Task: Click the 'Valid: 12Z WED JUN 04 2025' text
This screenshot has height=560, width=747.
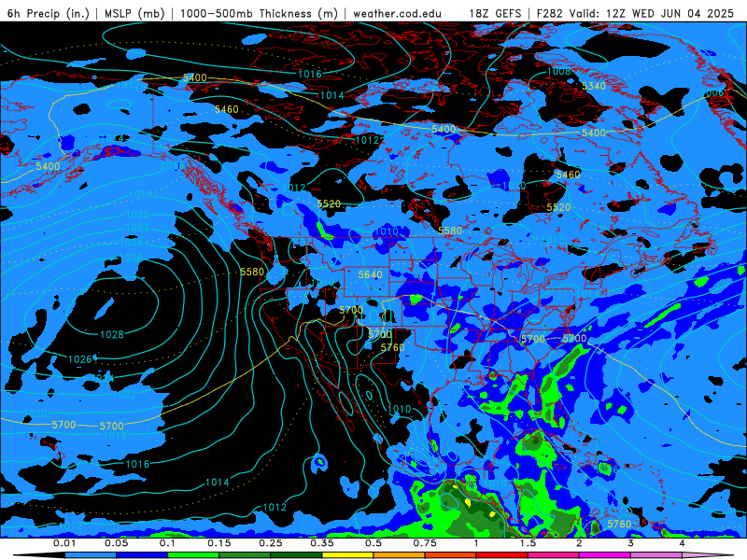Action: click(652, 13)
